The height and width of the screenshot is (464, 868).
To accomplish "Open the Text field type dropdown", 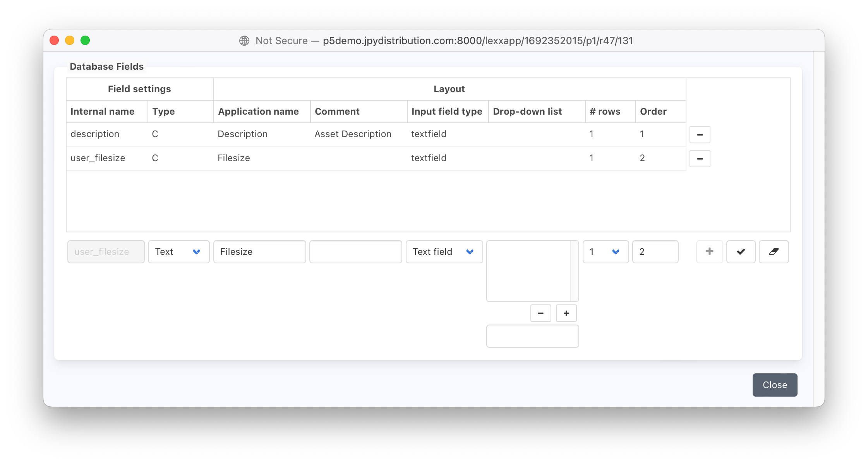I will [x=178, y=251].
